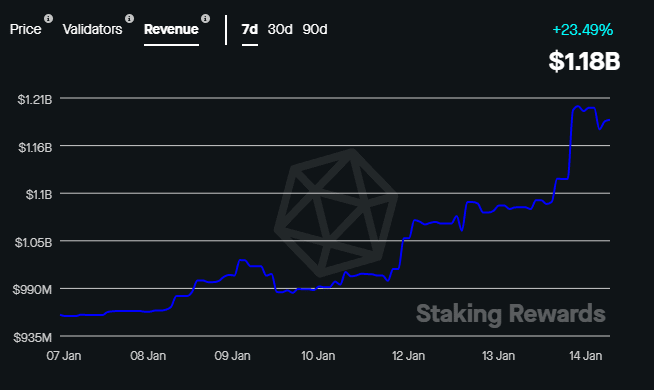This screenshot has width=654, height=390.
Task: Click the $1.21B y-axis label
Action: tap(35, 99)
